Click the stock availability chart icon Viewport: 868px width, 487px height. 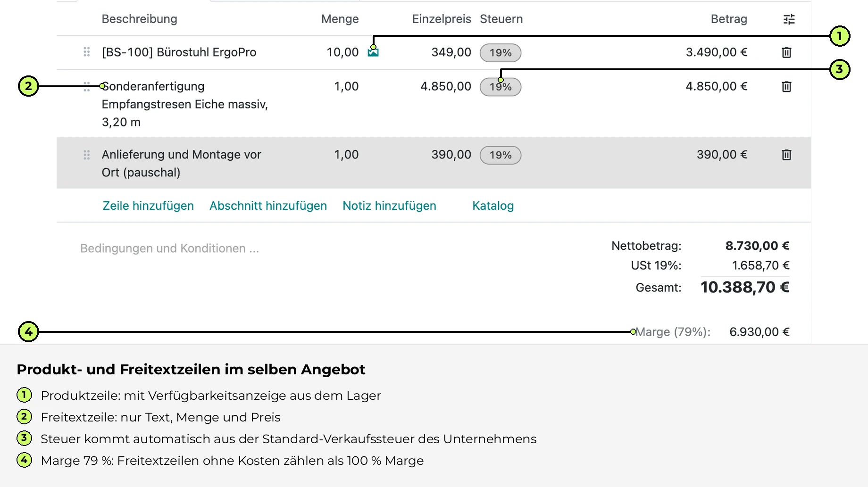tap(373, 52)
